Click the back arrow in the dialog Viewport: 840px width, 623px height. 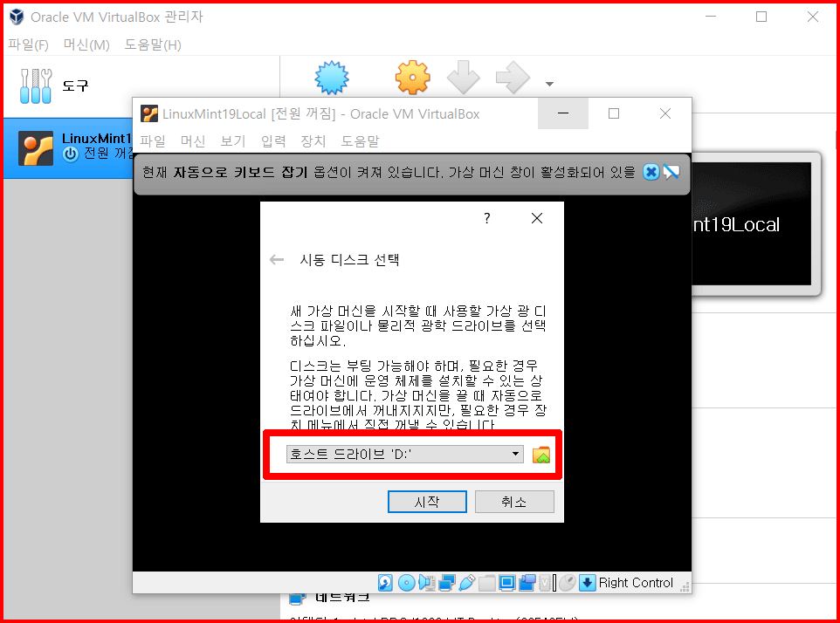(277, 260)
